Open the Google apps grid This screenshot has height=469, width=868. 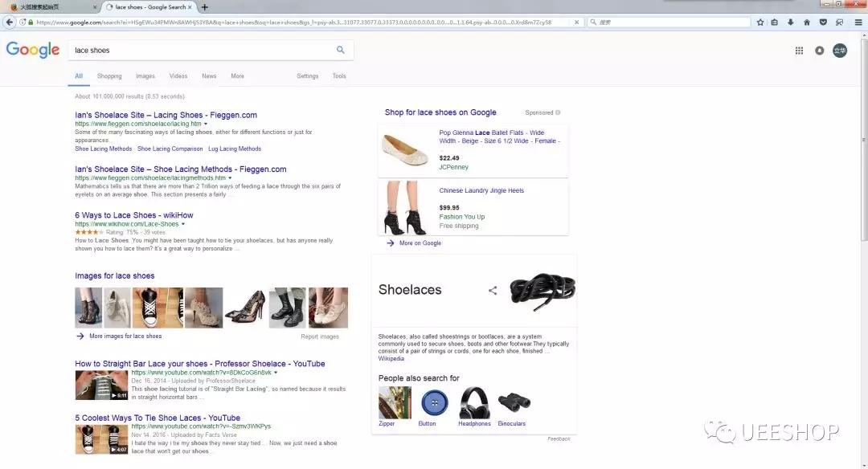(799, 51)
